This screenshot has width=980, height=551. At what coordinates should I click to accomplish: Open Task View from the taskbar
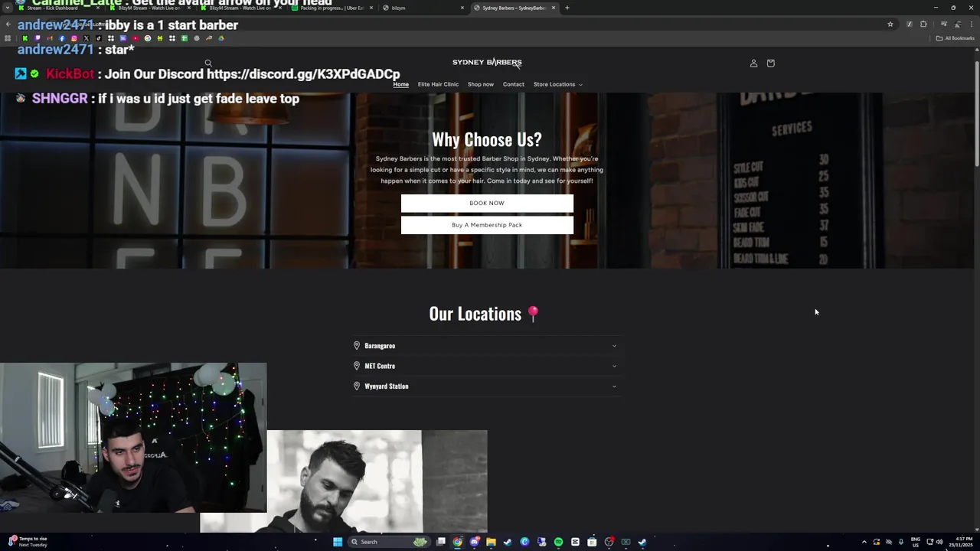click(440, 542)
